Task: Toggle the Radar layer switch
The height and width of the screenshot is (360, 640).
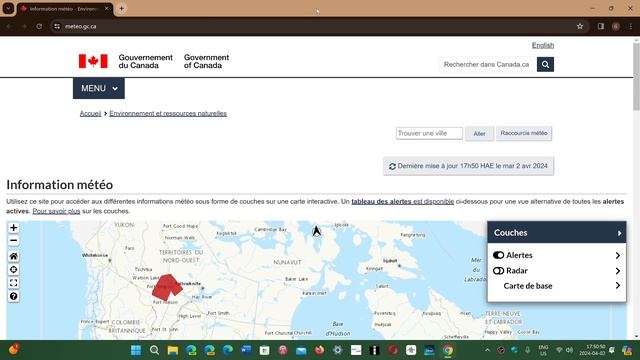Action: (498, 271)
